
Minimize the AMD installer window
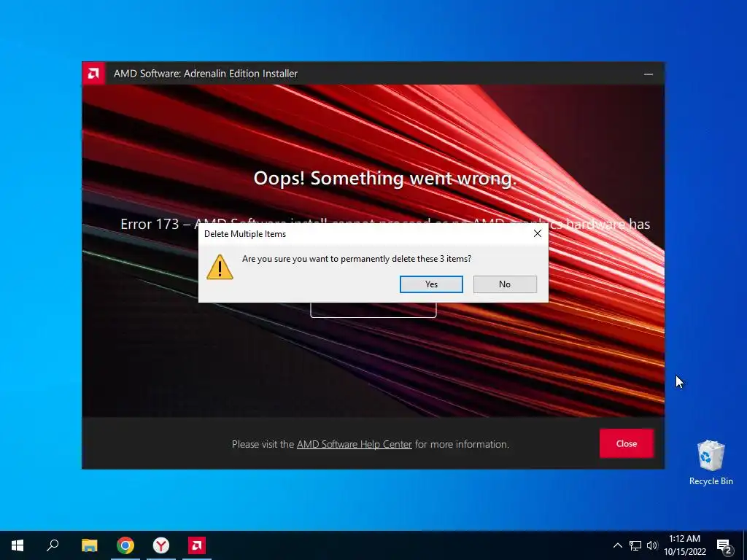click(x=649, y=74)
